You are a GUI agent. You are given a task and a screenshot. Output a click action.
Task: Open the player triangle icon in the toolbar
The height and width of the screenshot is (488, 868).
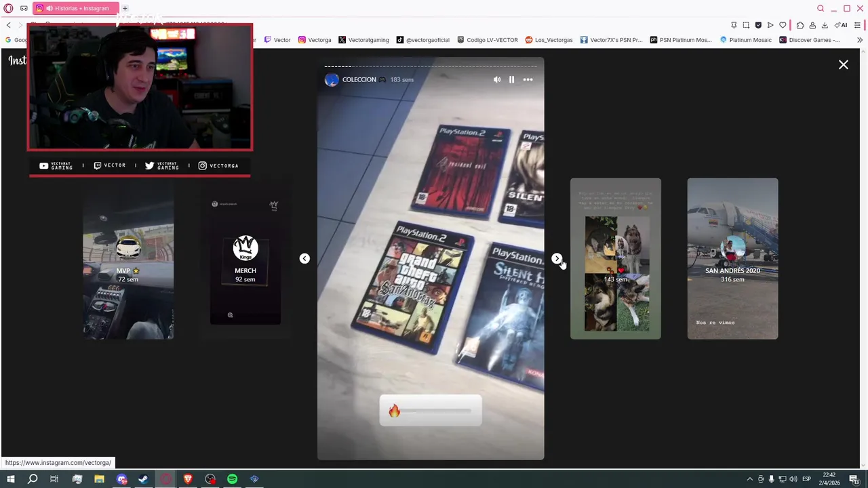coord(770,25)
